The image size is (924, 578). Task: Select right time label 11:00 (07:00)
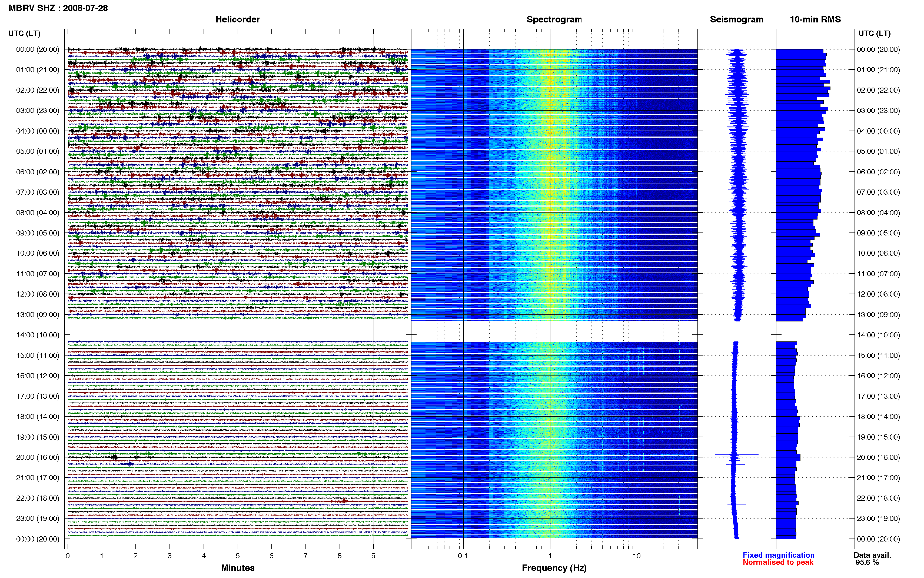[x=878, y=274]
